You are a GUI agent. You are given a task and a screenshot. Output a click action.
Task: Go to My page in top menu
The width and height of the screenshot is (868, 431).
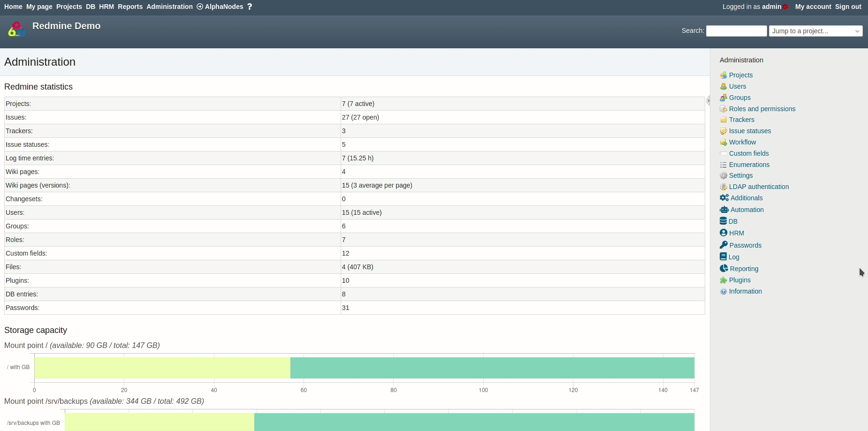tap(39, 7)
